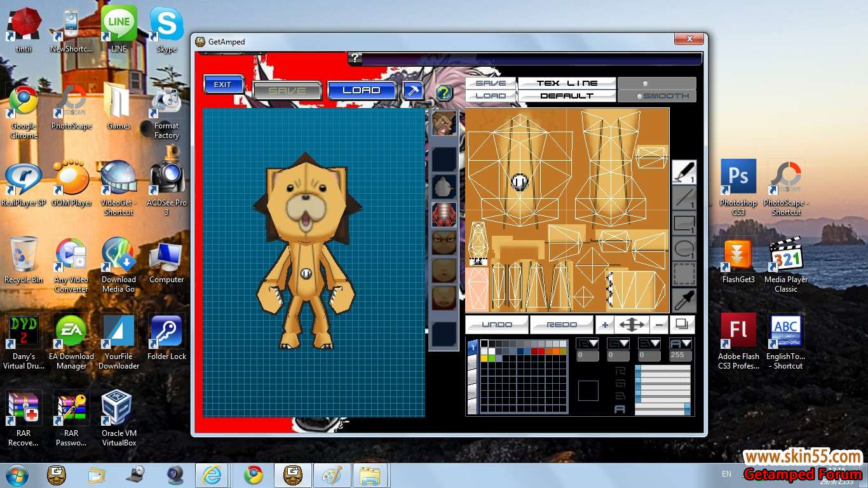Click the large blue LOAD button
Viewport: 868px width, 488px height.
pos(362,90)
